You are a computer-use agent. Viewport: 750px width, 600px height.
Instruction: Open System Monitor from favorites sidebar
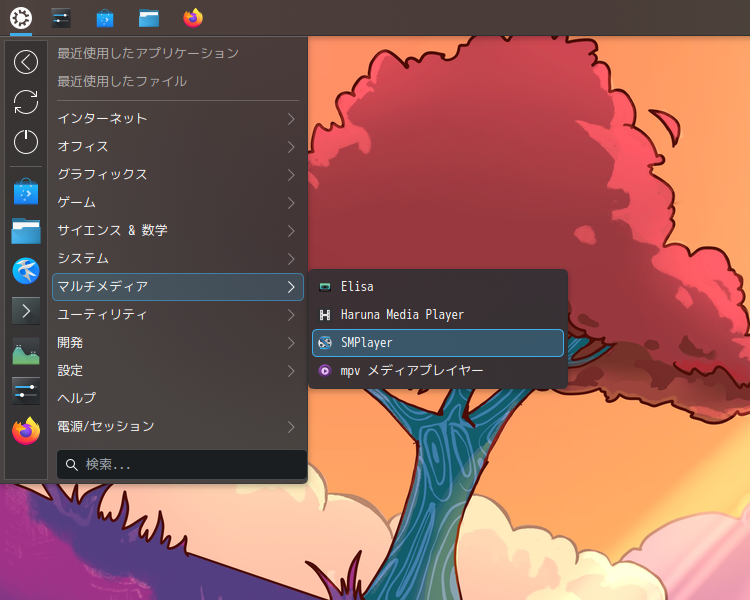[x=26, y=351]
